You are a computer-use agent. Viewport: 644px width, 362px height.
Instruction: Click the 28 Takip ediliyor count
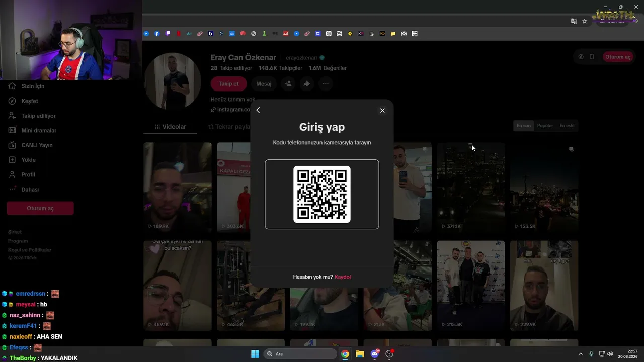point(231,68)
